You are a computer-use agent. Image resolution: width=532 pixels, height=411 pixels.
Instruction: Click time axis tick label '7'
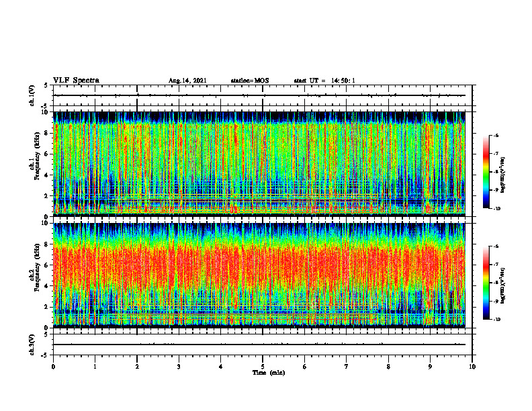coord(347,367)
